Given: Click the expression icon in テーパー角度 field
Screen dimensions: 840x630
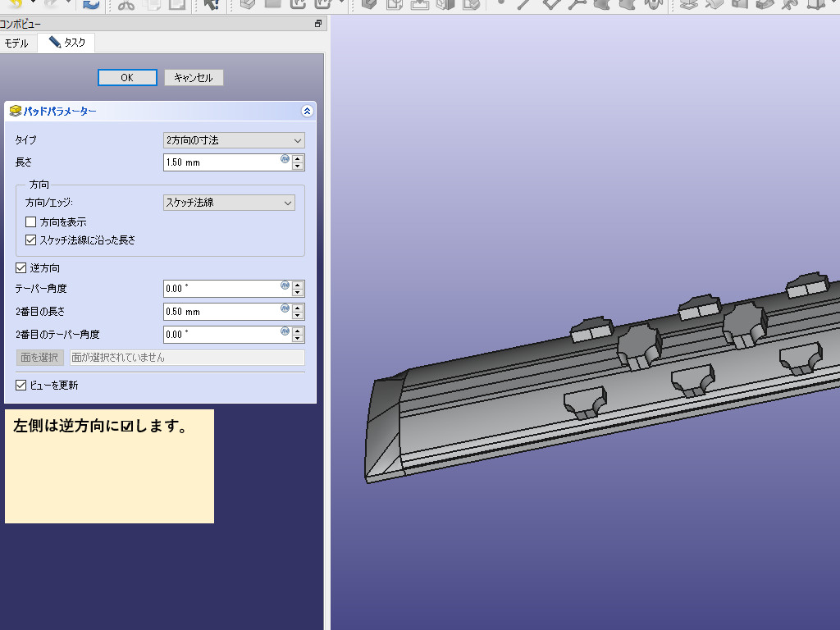Looking at the screenshot, I should 285,286.
